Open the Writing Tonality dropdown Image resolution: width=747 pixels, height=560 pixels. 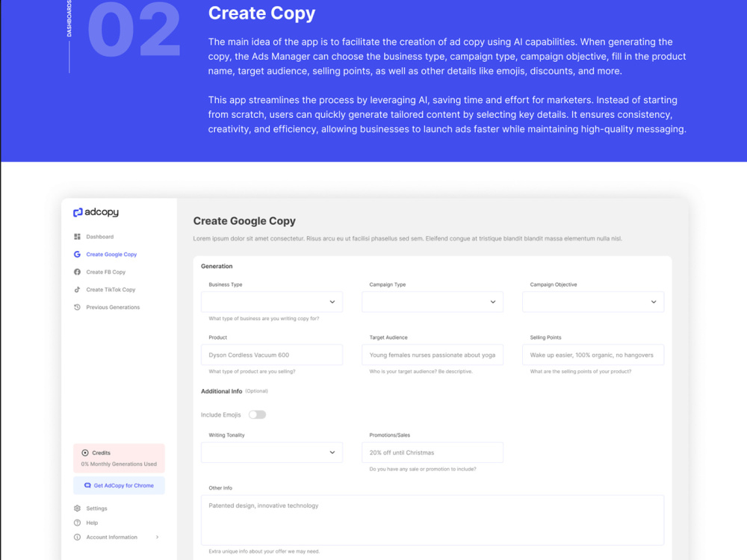(x=272, y=452)
